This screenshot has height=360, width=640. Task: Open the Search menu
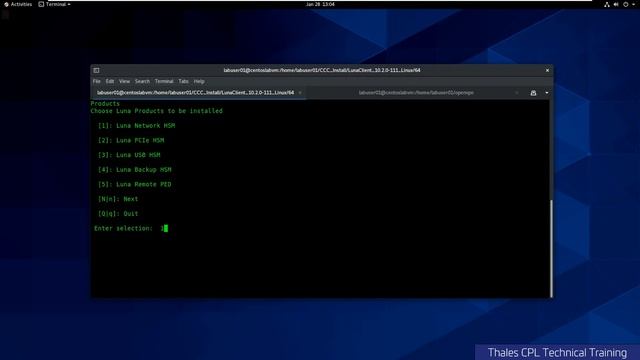tap(142, 81)
